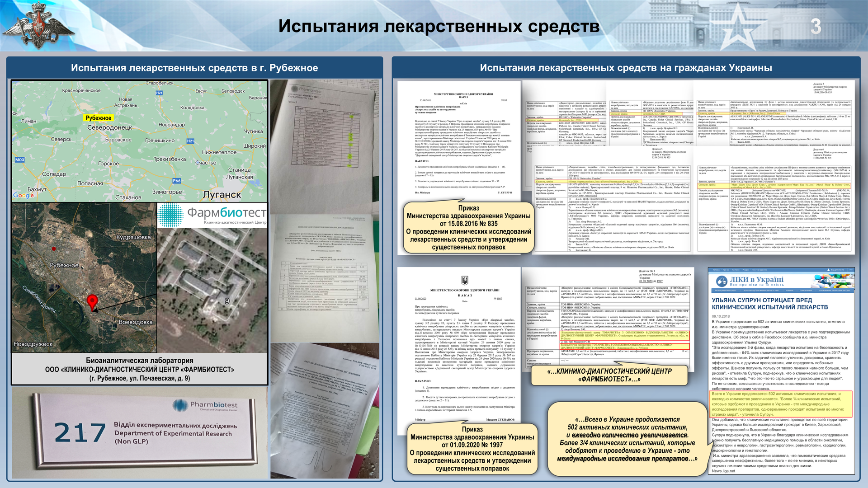
Task: Click the red location pin on satellite map
Action: tap(92, 302)
